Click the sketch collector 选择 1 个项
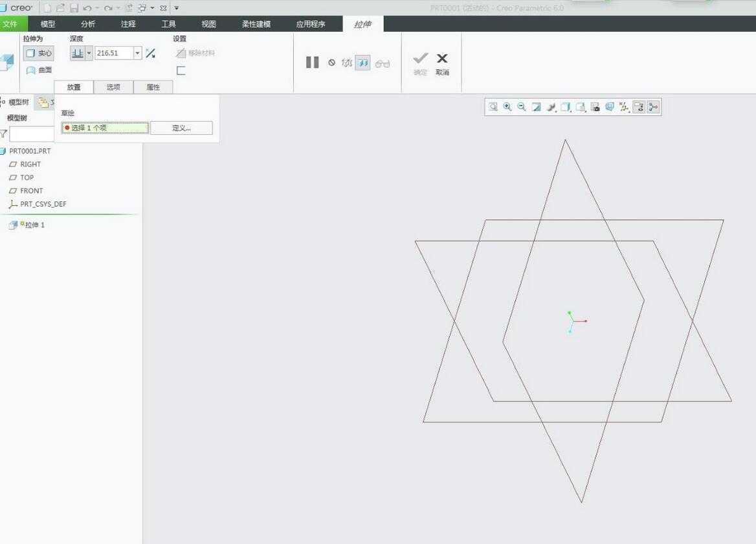This screenshot has height=544, width=756. tap(105, 128)
